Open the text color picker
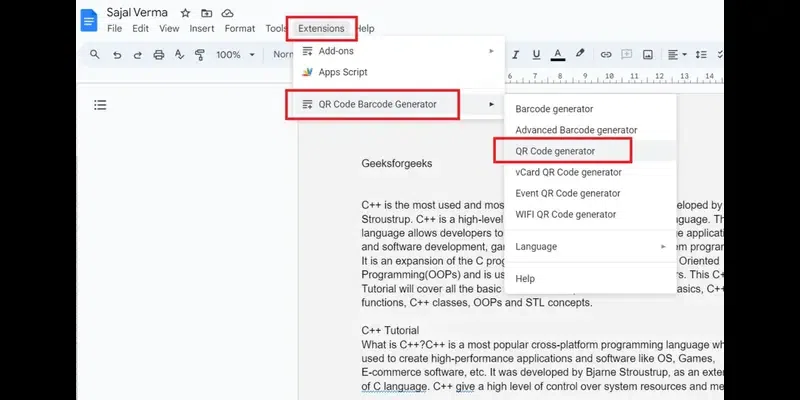This screenshot has width=800, height=400. 558,54
